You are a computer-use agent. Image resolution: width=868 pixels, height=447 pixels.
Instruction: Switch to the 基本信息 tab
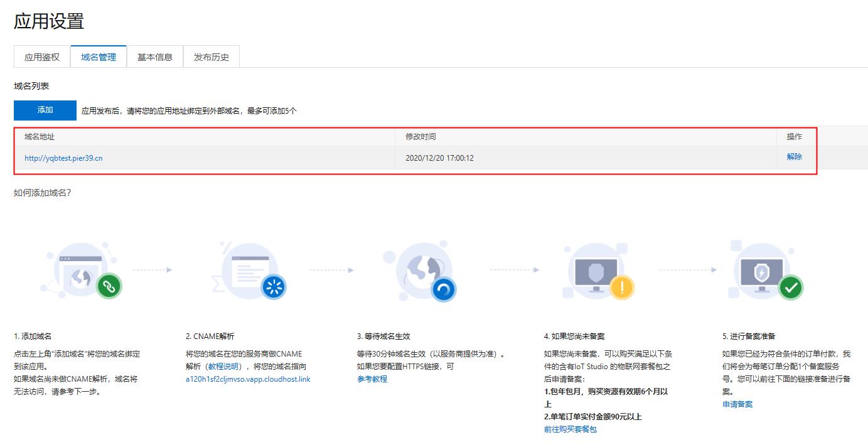click(154, 56)
